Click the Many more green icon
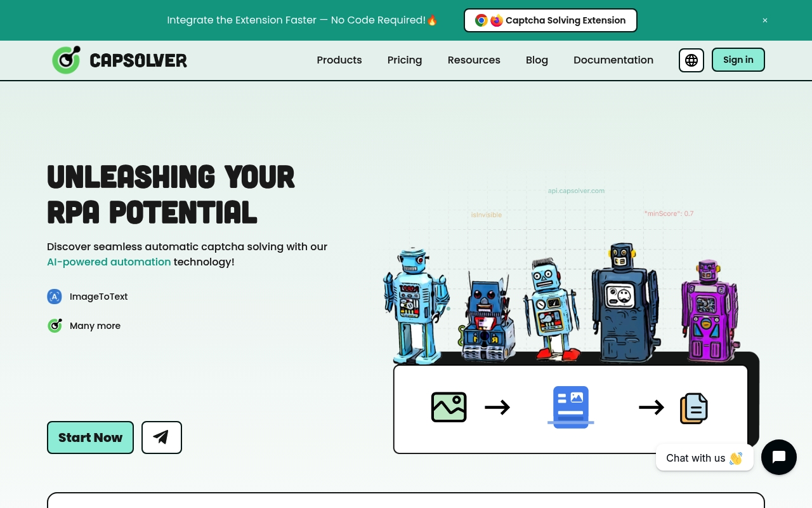 click(55, 326)
